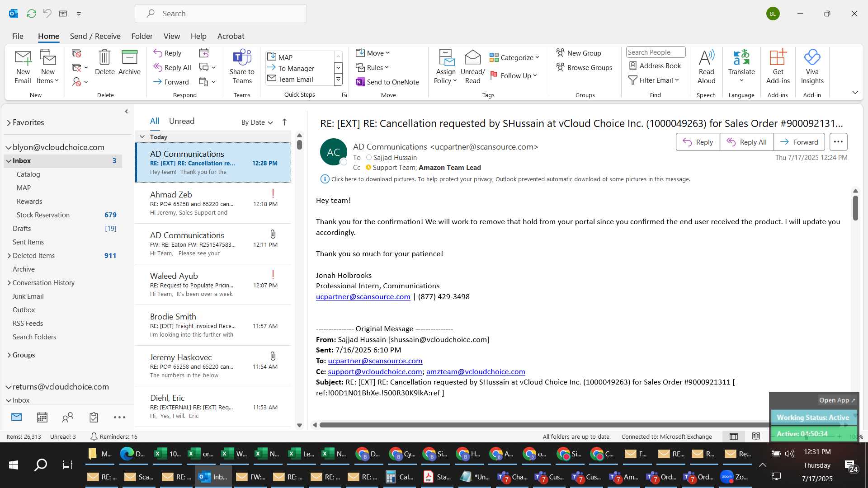Expand Conversation History folder
The height and width of the screenshot is (488, 868).
point(9,283)
